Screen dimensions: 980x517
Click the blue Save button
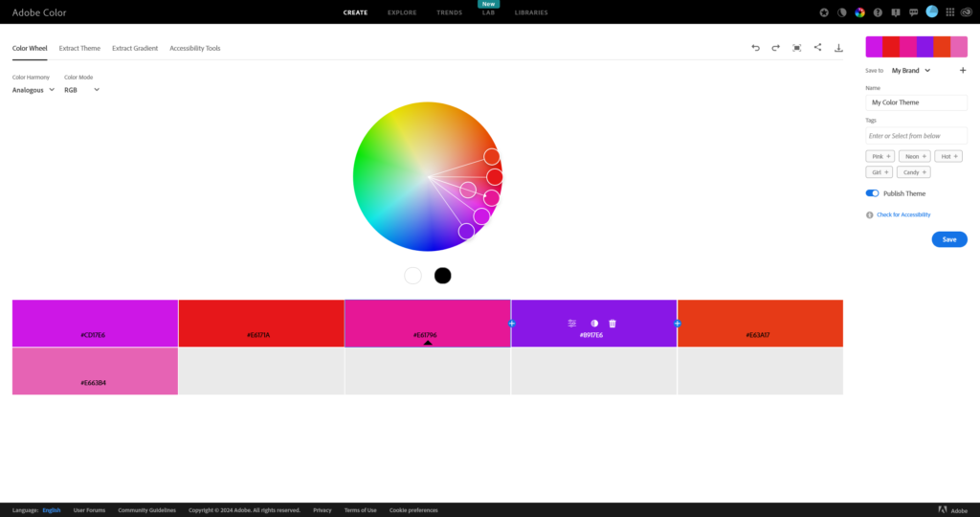948,239
